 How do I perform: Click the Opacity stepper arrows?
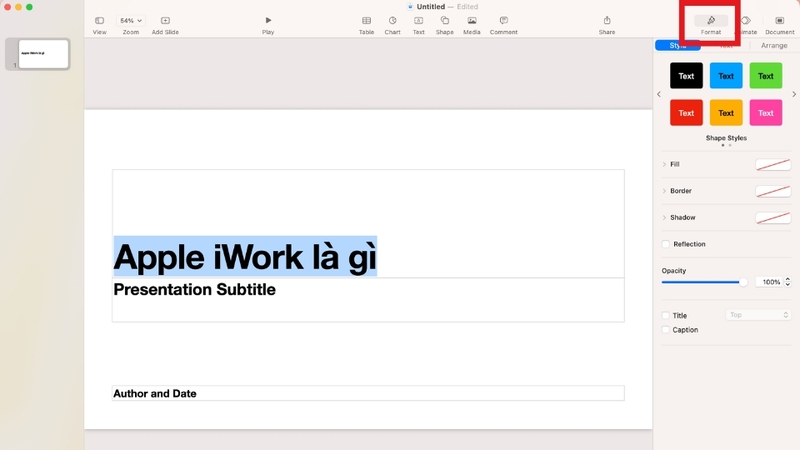[x=788, y=282]
